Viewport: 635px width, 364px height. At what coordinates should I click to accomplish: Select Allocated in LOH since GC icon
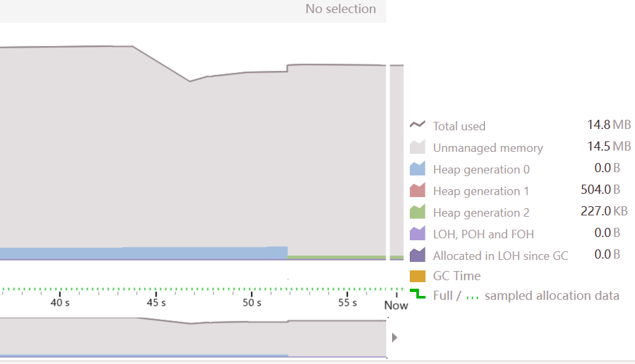tap(417, 255)
